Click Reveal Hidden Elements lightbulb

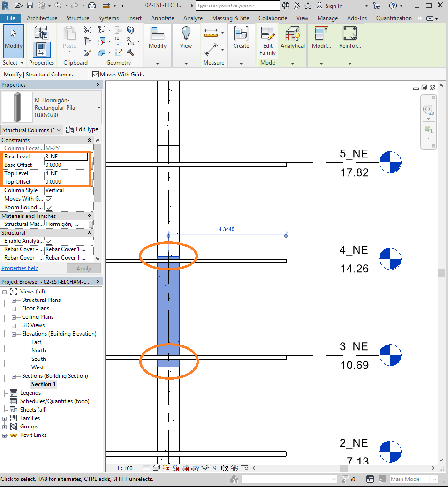point(215,468)
